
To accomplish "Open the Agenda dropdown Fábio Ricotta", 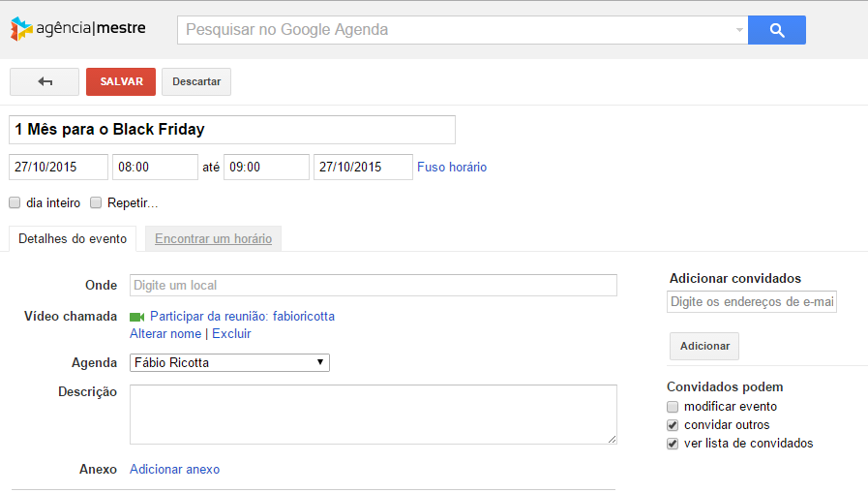I will pyautogui.click(x=229, y=363).
